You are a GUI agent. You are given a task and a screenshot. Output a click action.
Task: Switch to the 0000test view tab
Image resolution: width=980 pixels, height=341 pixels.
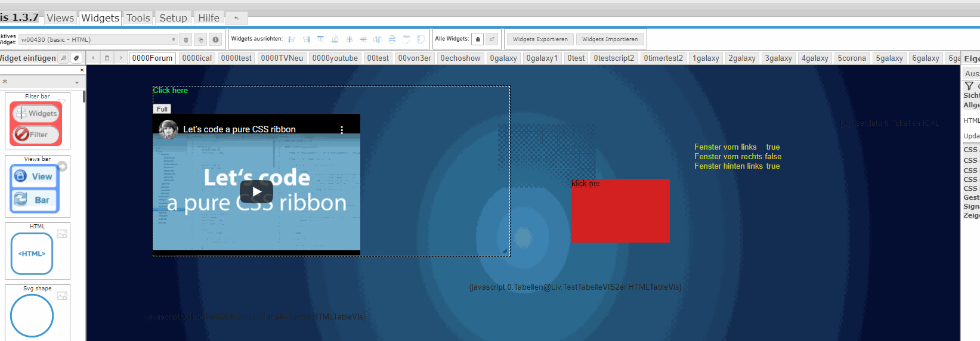click(x=236, y=58)
